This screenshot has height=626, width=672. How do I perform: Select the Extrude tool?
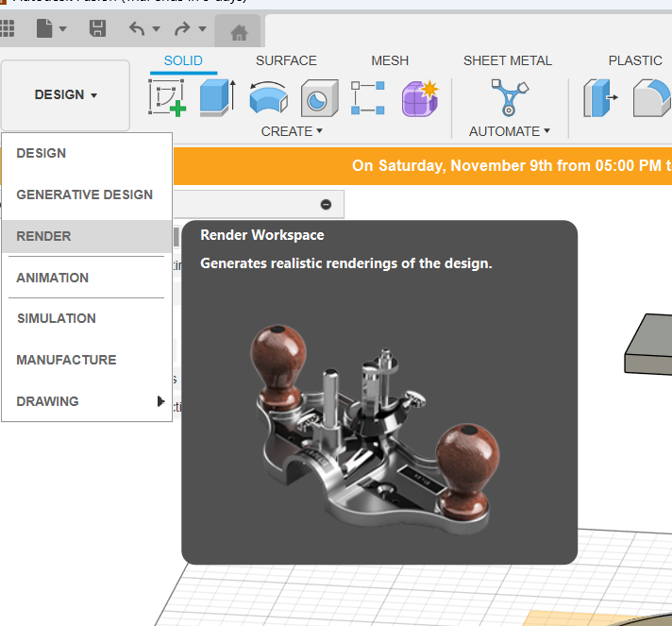pos(218,98)
